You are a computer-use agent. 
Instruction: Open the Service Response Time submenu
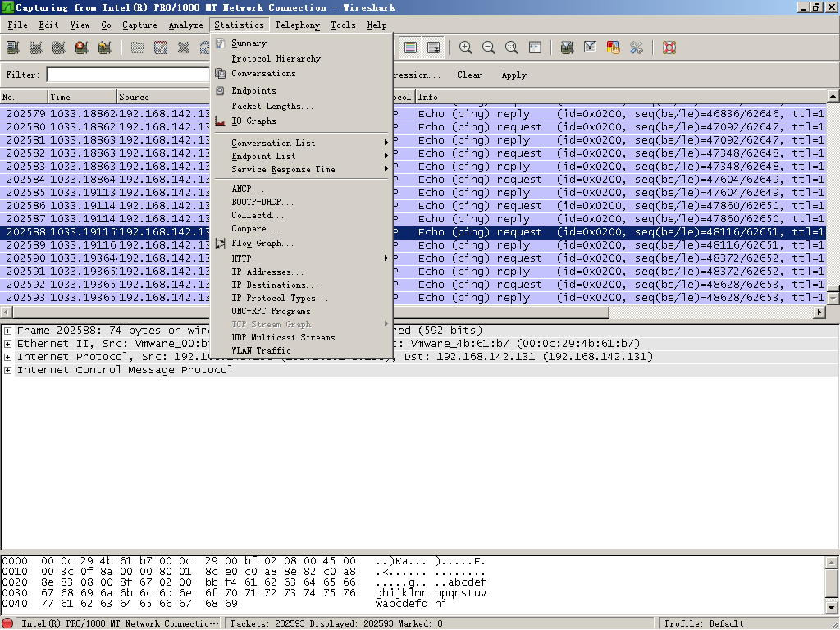302,169
